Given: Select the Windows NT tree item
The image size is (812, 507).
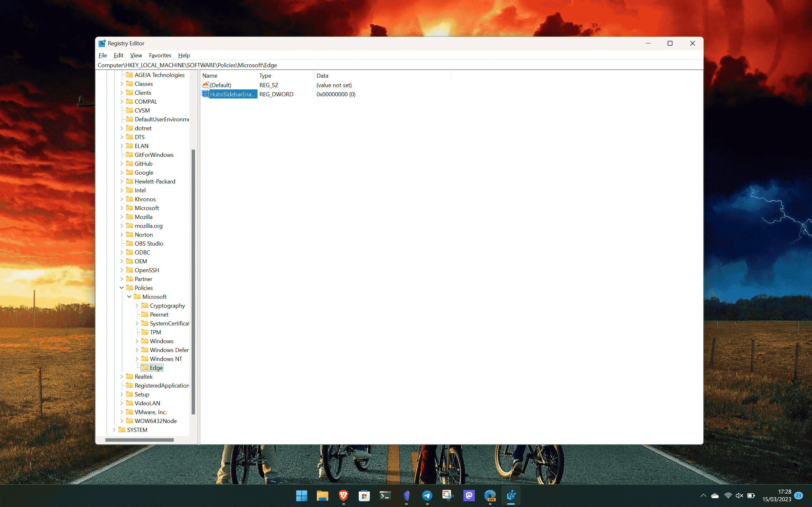Looking at the screenshot, I should pyautogui.click(x=166, y=359).
